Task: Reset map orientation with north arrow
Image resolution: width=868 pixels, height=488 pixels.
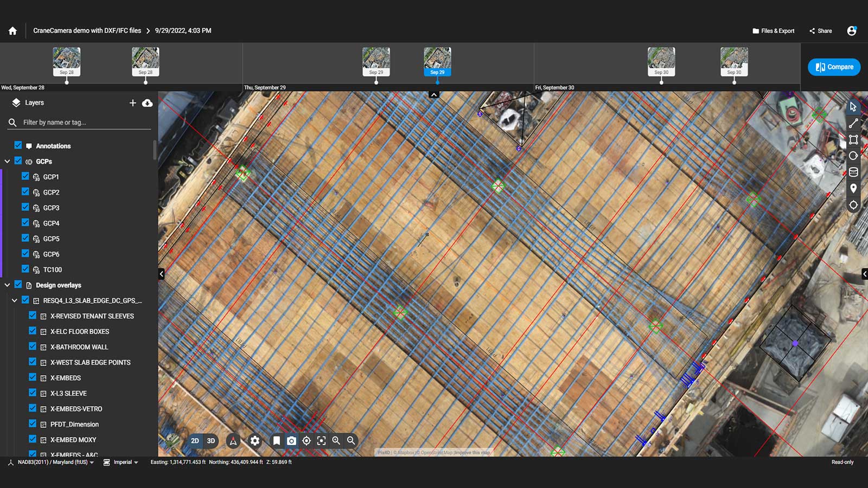Action: 233,441
